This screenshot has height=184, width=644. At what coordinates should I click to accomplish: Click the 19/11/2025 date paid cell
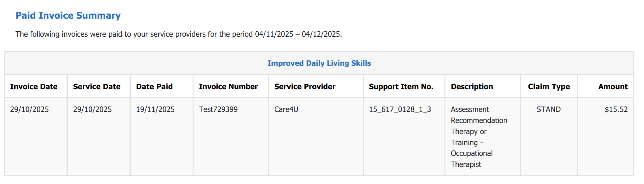[x=155, y=109]
